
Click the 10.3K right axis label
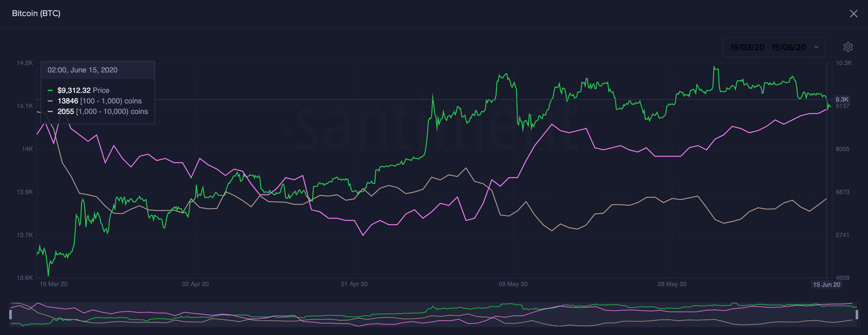844,63
